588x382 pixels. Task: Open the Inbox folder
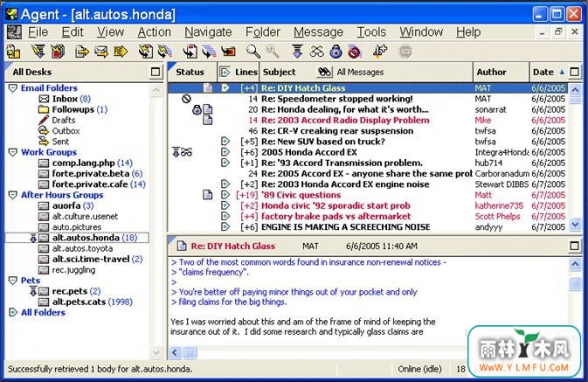click(65, 99)
